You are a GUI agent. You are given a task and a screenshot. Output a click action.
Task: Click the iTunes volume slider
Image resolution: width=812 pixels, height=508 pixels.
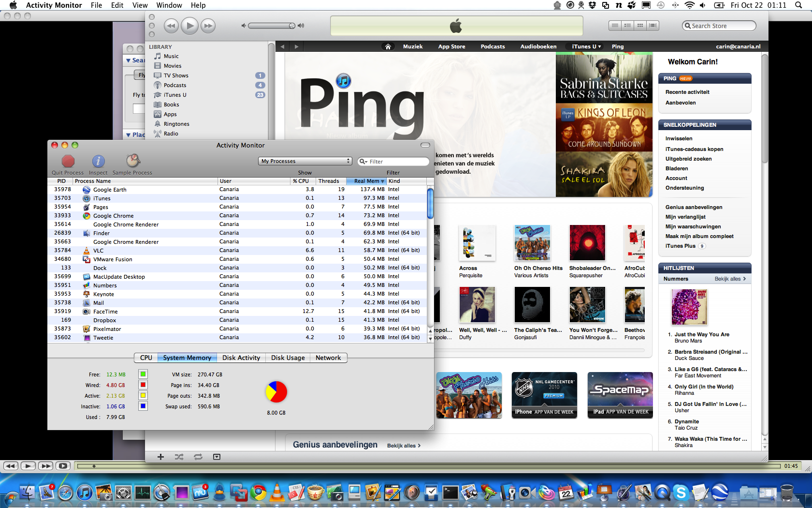[272, 26]
